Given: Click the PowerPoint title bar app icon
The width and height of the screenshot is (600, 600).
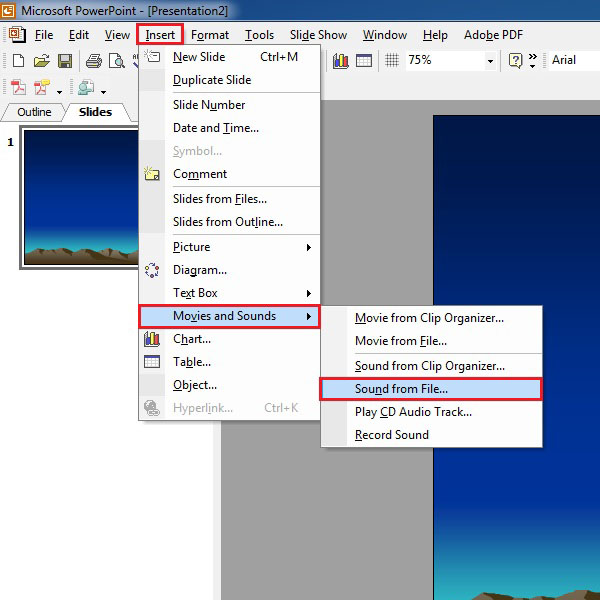Looking at the screenshot, I should tap(7, 10).
